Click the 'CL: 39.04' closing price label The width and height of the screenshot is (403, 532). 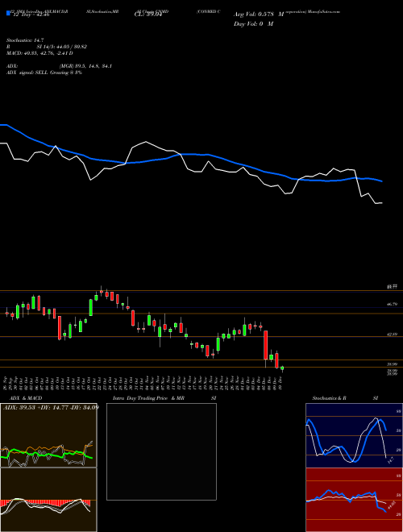[147, 15]
